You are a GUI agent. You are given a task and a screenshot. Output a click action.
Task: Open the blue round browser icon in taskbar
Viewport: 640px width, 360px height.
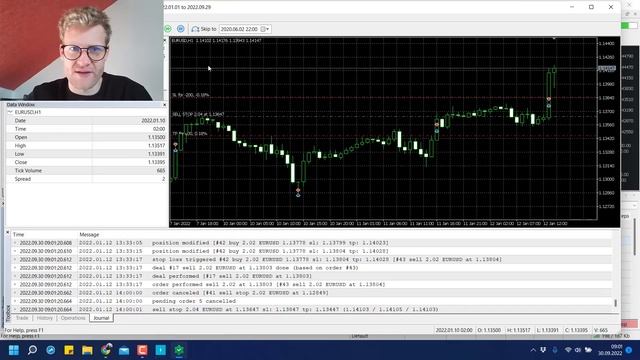tap(51, 350)
